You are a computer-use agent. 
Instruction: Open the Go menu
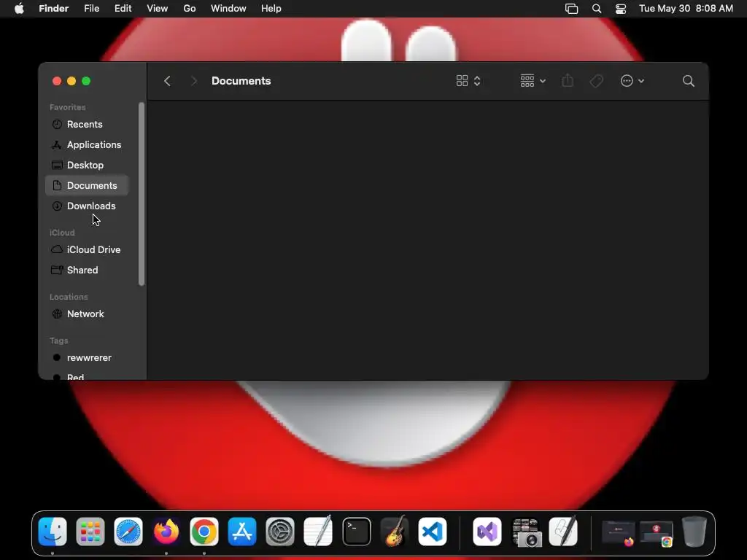pyautogui.click(x=190, y=9)
